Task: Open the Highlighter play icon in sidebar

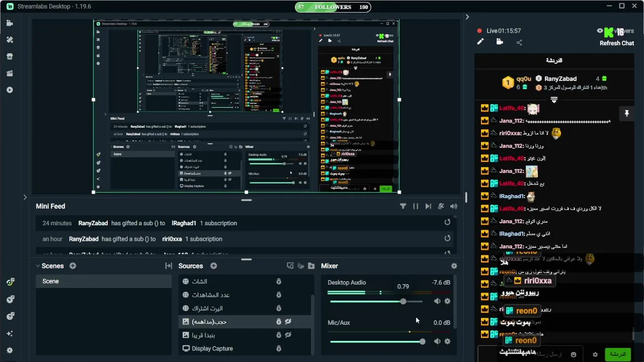Action: 10,90
